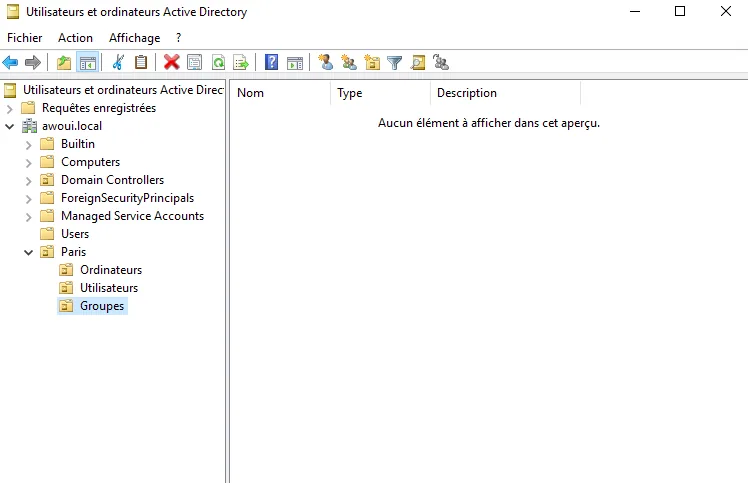748x483 pixels.
Task: Select Ordinateurs under Paris
Action: [x=111, y=270]
